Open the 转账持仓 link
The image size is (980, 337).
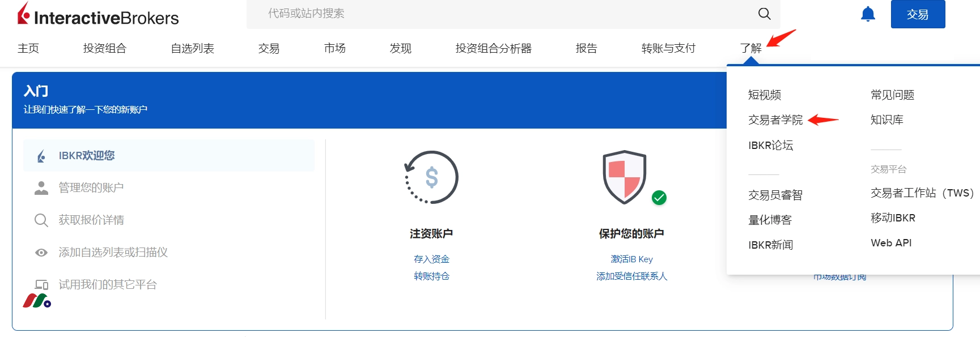coord(431,276)
